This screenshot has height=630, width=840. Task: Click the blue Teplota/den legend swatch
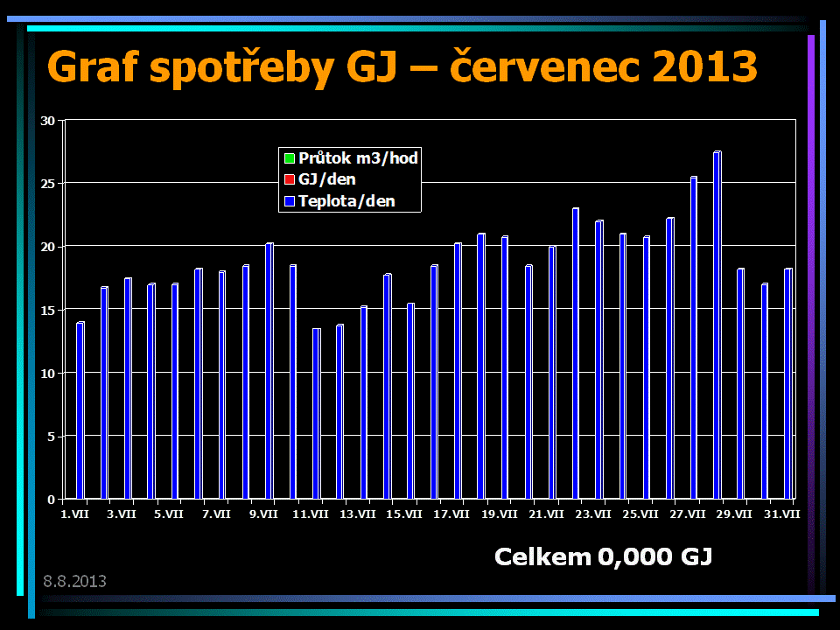tap(288, 201)
